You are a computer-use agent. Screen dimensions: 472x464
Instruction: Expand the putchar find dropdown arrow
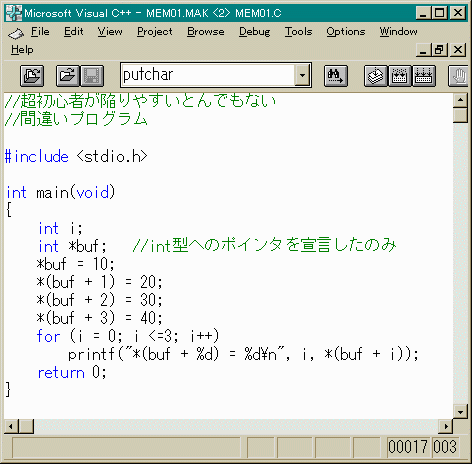pyautogui.click(x=302, y=75)
